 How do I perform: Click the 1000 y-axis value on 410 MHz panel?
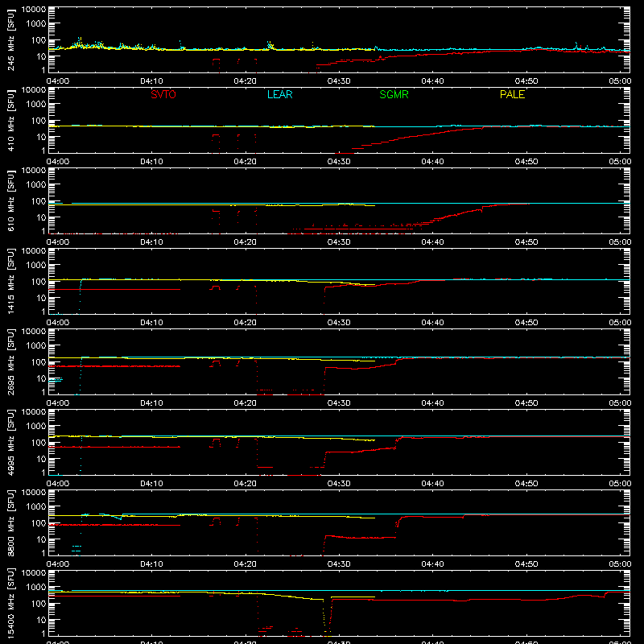point(36,105)
